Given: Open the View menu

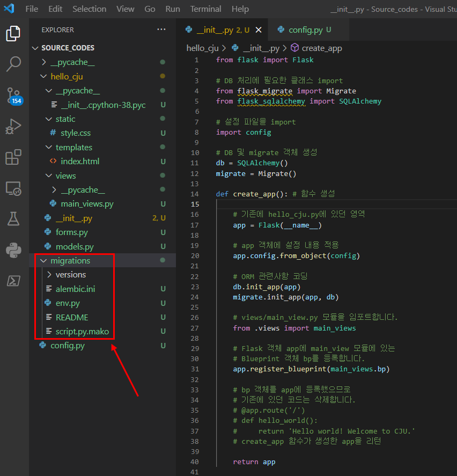Looking at the screenshot, I should [x=126, y=9].
